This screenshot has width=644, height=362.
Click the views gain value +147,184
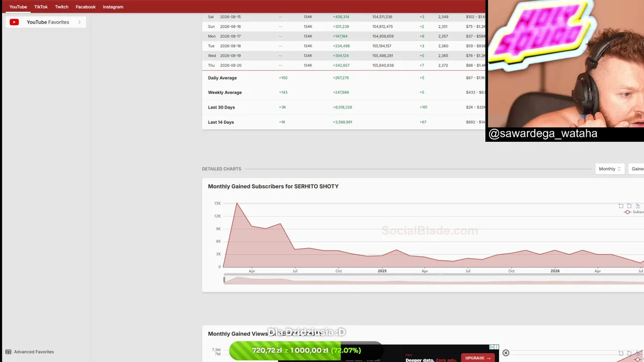(x=340, y=36)
